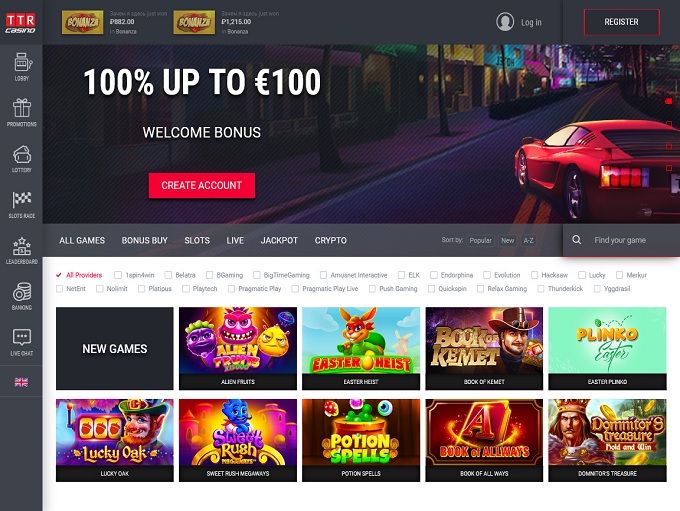The width and height of the screenshot is (680, 511).
Task: Tick the NetEnt provider checkbox
Action: point(59,289)
